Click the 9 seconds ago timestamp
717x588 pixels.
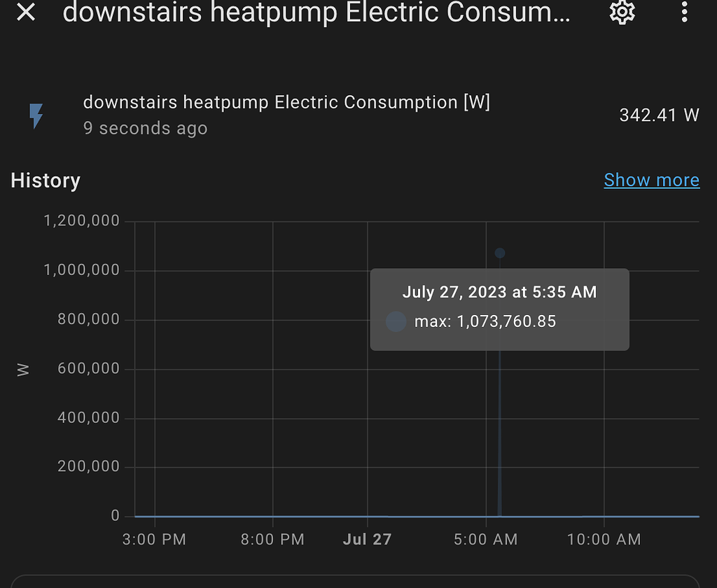[x=146, y=128]
